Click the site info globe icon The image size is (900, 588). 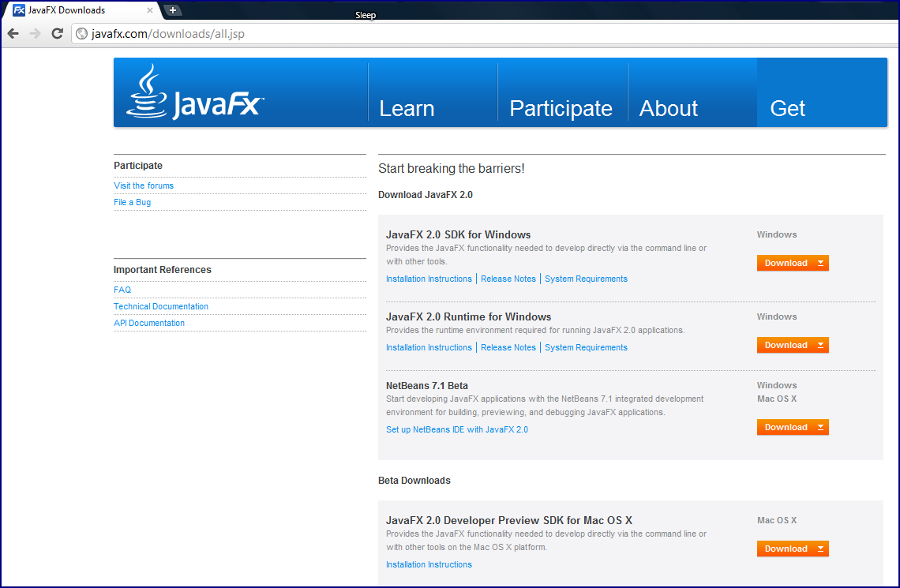tap(82, 34)
